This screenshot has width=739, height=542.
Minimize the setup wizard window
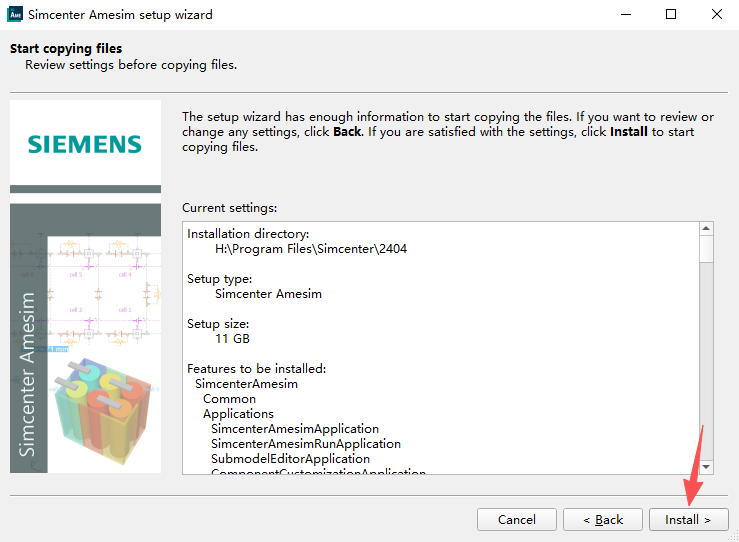point(626,14)
